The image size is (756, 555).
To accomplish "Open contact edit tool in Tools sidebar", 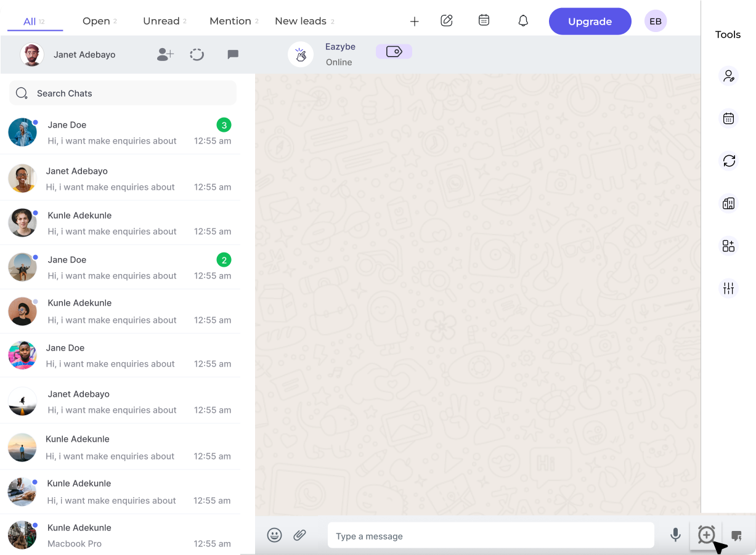I will pyautogui.click(x=729, y=76).
